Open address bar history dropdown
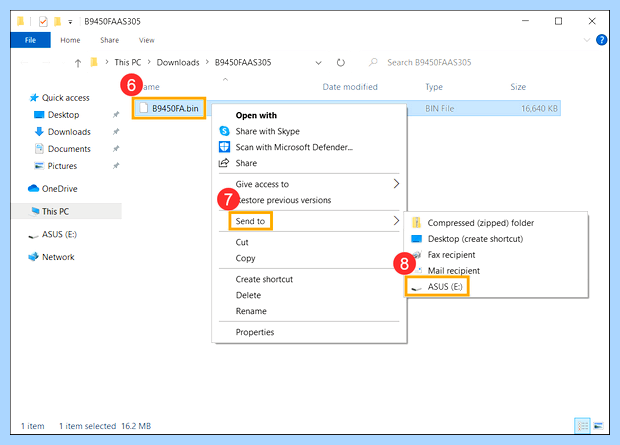 point(318,62)
